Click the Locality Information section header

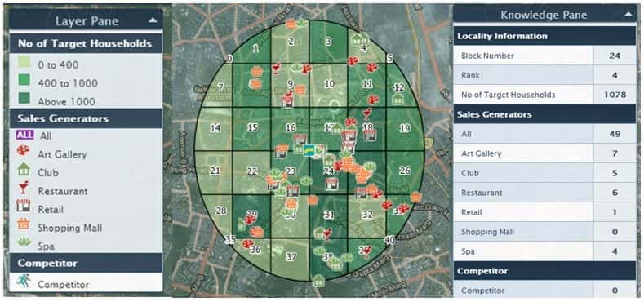[544, 36]
